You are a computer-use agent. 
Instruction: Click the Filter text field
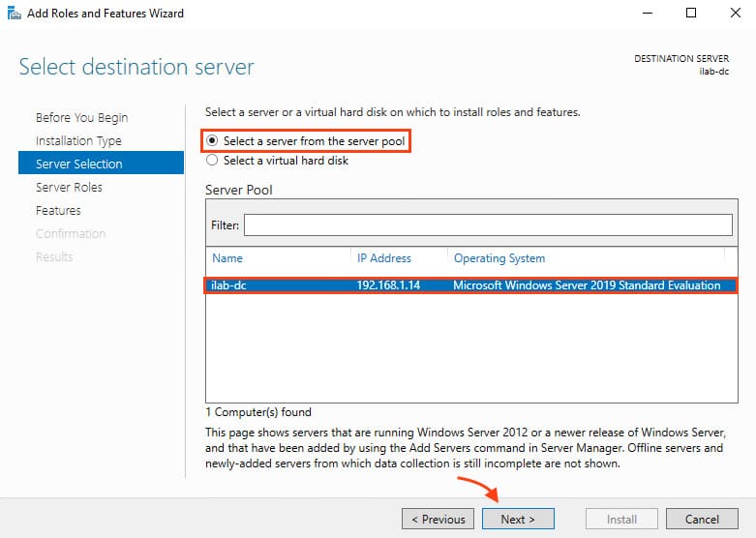click(488, 224)
